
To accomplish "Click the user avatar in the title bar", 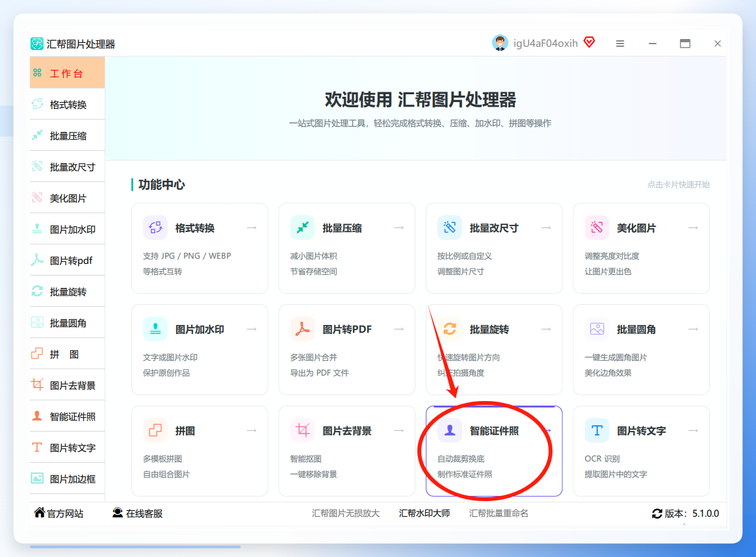I will [500, 43].
